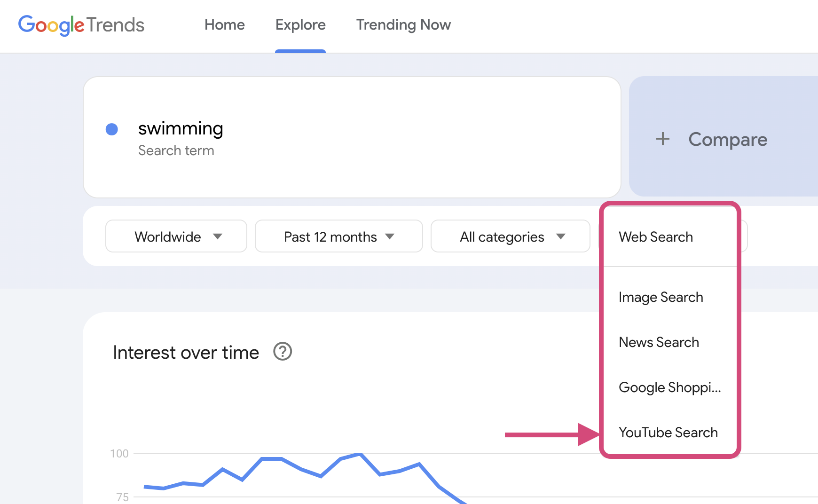Select the Explore tab
Viewport: 818px width, 504px height.
click(x=300, y=25)
